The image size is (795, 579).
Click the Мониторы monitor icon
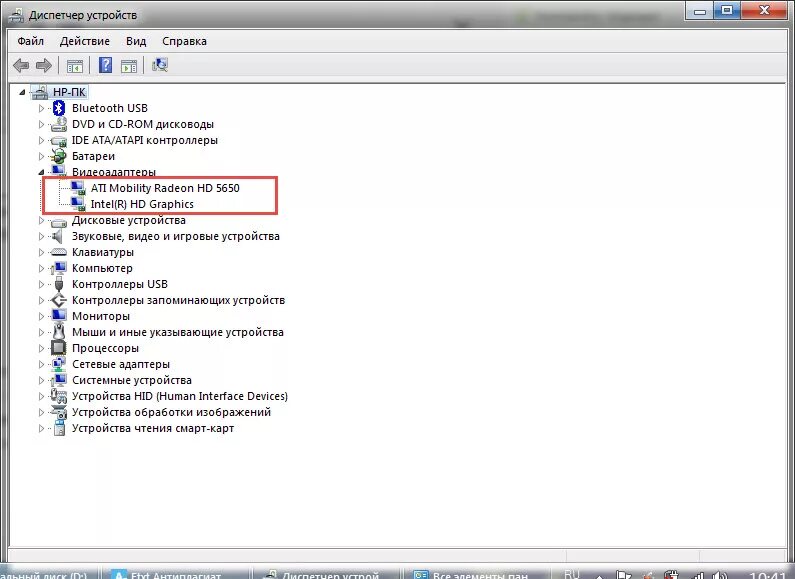(x=59, y=316)
